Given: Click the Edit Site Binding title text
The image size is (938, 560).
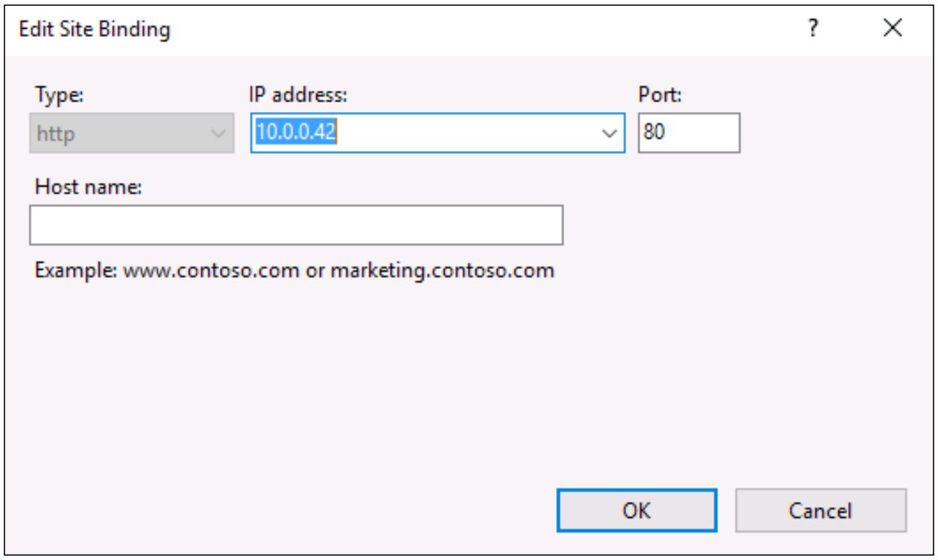Looking at the screenshot, I should pyautogui.click(x=94, y=29).
